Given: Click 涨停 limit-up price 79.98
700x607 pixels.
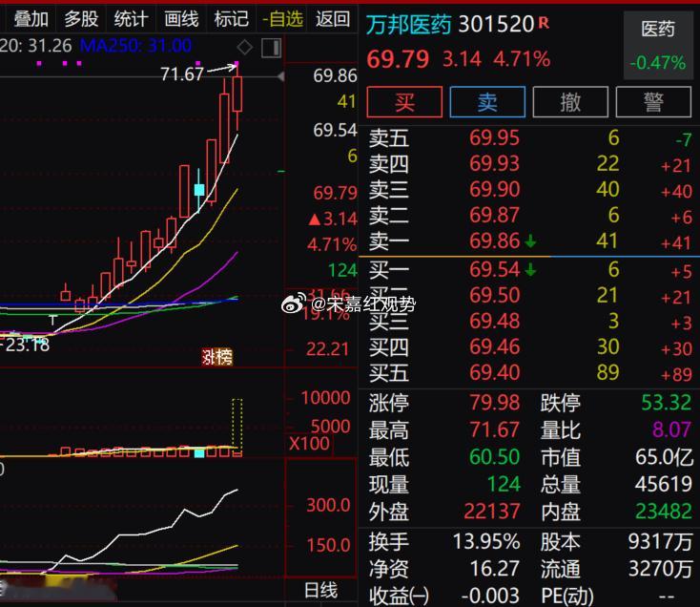Looking at the screenshot, I should tap(494, 403).
